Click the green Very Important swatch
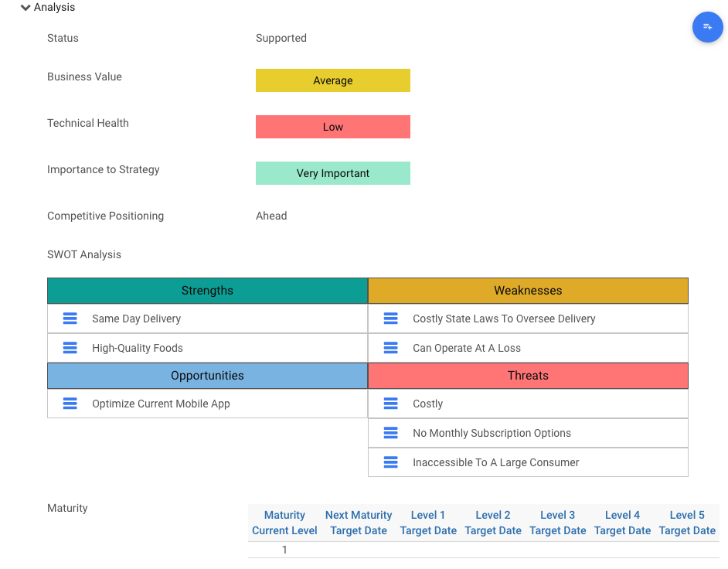728x569 pixels. click(332, 173)
